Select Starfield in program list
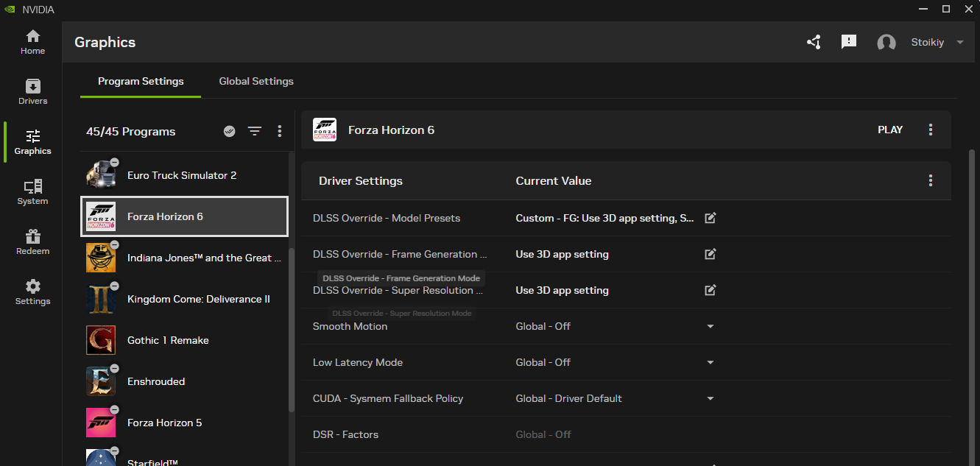 click(x=184, y=457)
